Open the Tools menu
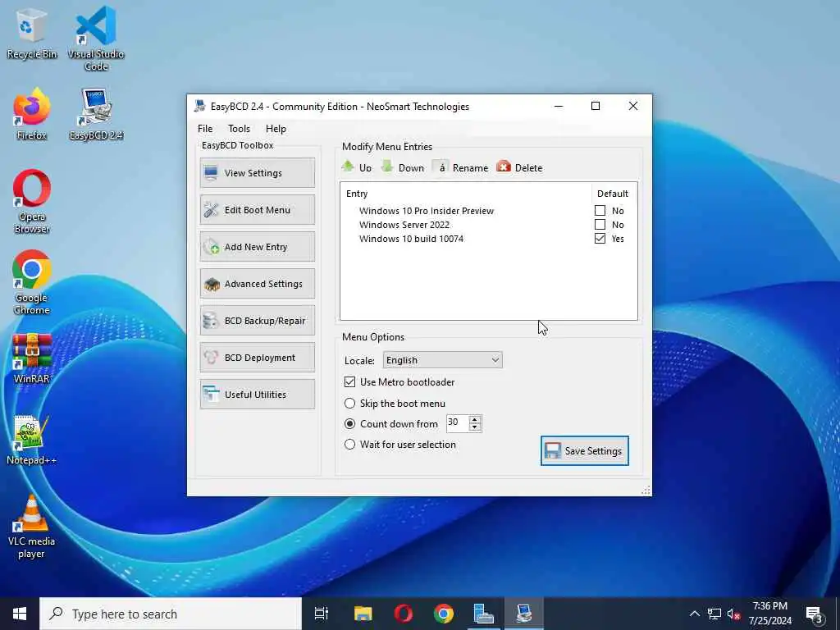Screen dimensions: 840x630 click(239, 129)
